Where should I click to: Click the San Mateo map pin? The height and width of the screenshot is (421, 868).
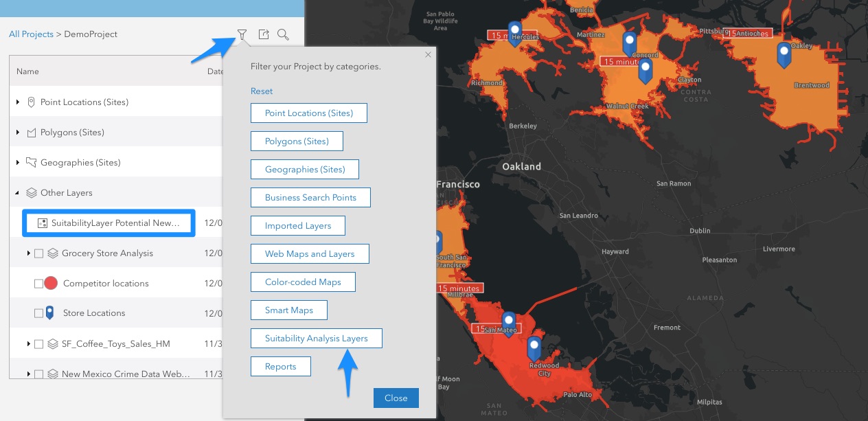click(x=509, y=323)
